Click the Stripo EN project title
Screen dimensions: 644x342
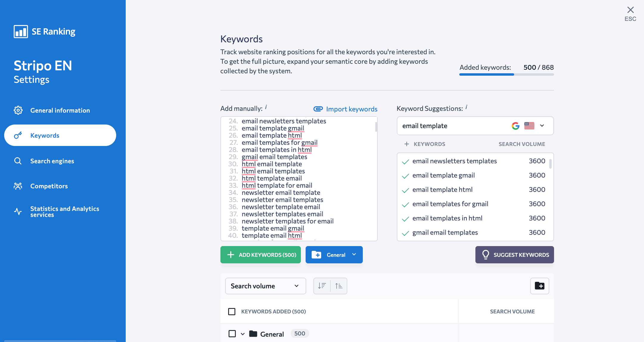point(43,66)
